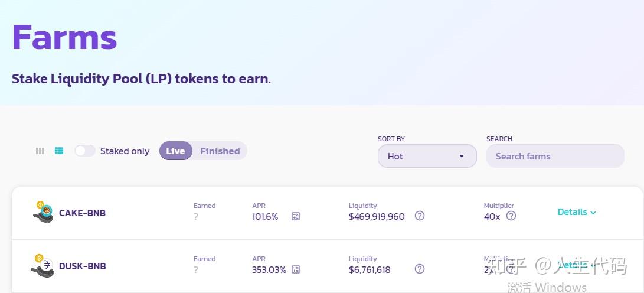Switch to grid card view icon
644x293 pixels.
(40, 151)
